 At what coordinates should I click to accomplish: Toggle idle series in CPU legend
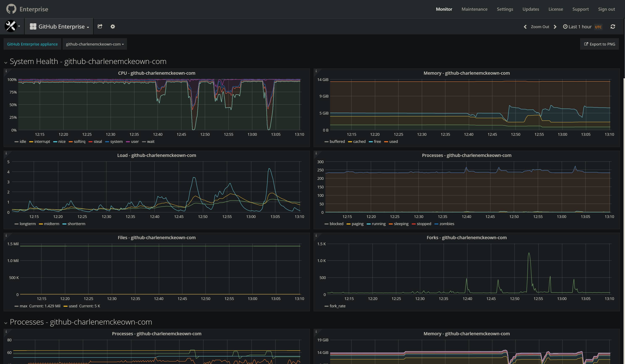click(23, 142)
